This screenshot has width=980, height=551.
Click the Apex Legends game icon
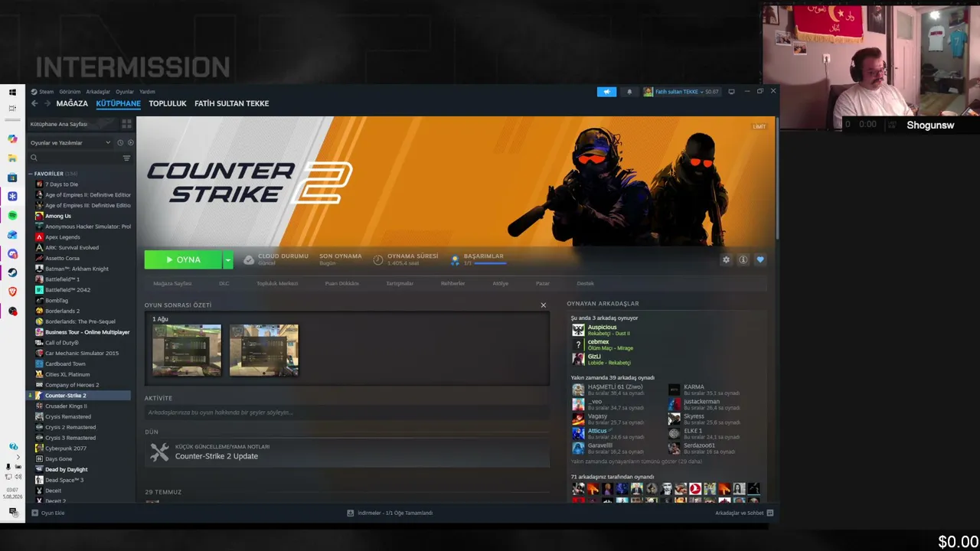(39, 237)
